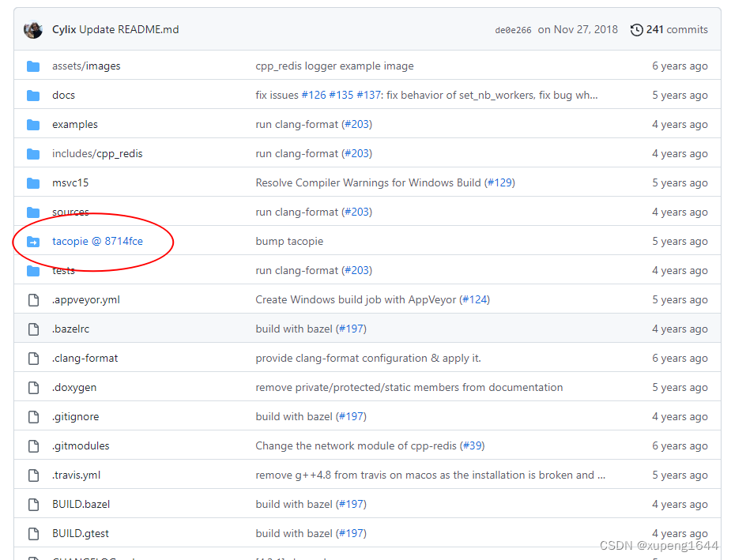
Task: Click the clock icon next to 241 commits
Action: pos(637,29)
